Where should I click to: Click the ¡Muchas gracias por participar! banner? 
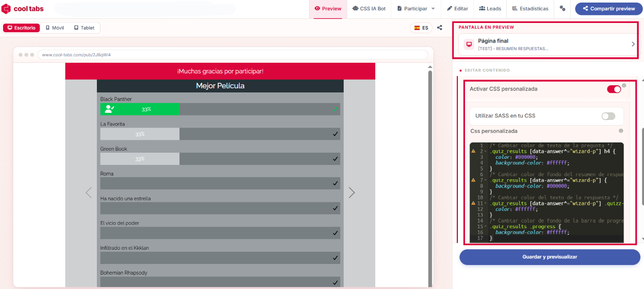tap(220, 71)
